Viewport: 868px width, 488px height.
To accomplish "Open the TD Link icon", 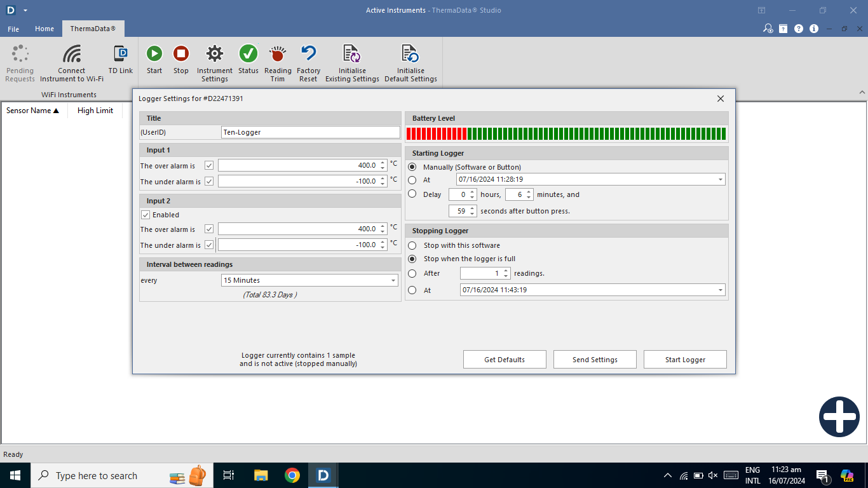I will pyautogui.click(x=120, y=54).
